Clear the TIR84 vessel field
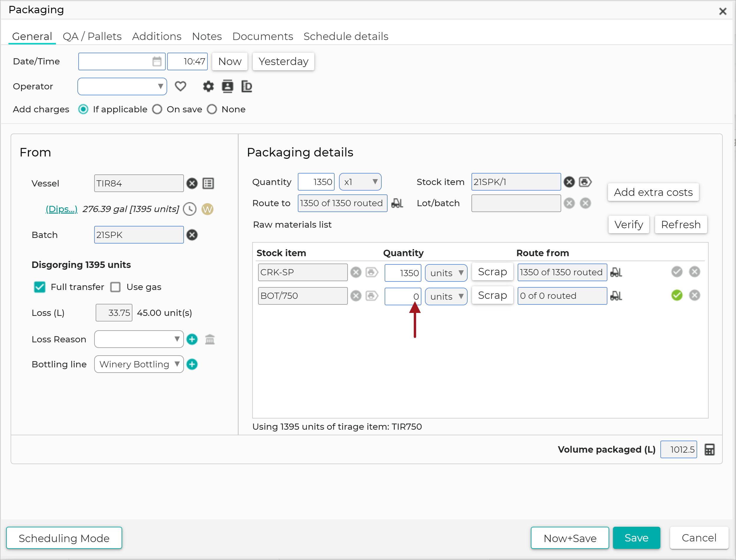The width and height of the screenshot is (736, 560). tap(192, 183)
